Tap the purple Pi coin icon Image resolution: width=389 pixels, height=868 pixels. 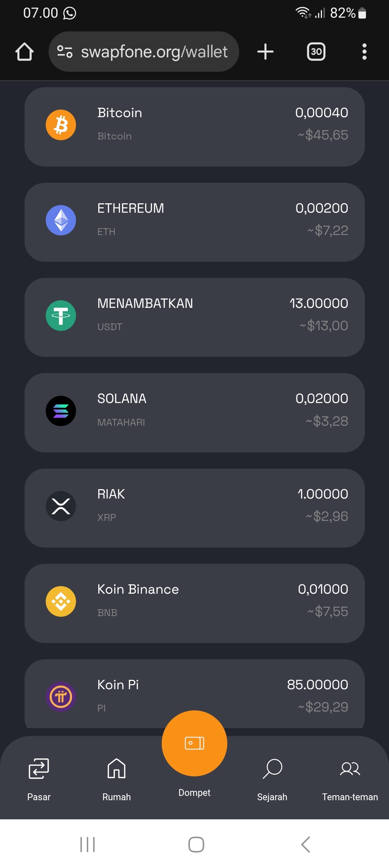pyautogui.click(x=61, y=697)
